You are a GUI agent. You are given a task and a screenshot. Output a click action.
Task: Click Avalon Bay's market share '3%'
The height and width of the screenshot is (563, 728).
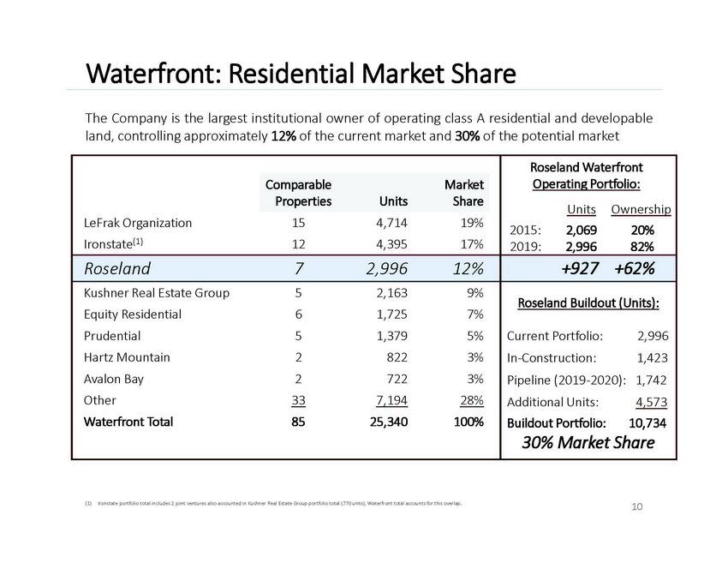[x=475, y=379]
